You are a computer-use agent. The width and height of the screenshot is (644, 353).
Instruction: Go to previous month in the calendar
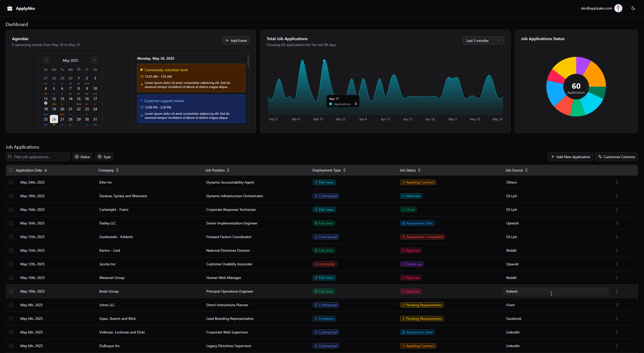point(46,60)
